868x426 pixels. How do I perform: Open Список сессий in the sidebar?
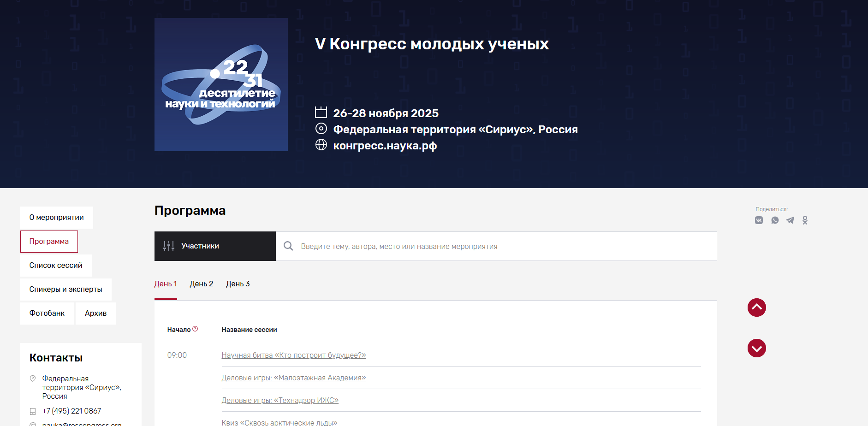pos(56,266)
